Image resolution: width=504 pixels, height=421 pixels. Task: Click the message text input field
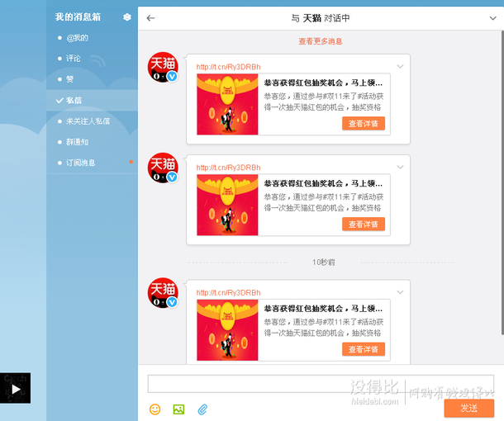point(321,384)
